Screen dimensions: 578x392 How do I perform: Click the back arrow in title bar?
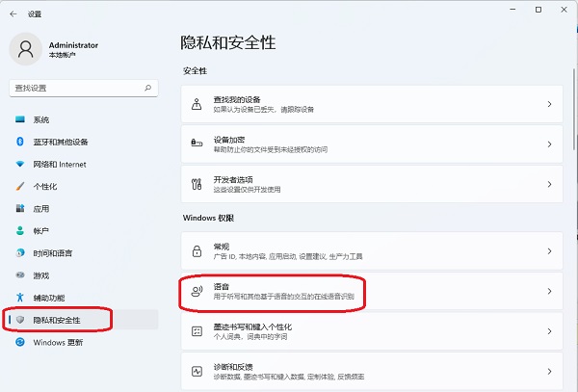[13, 14]
